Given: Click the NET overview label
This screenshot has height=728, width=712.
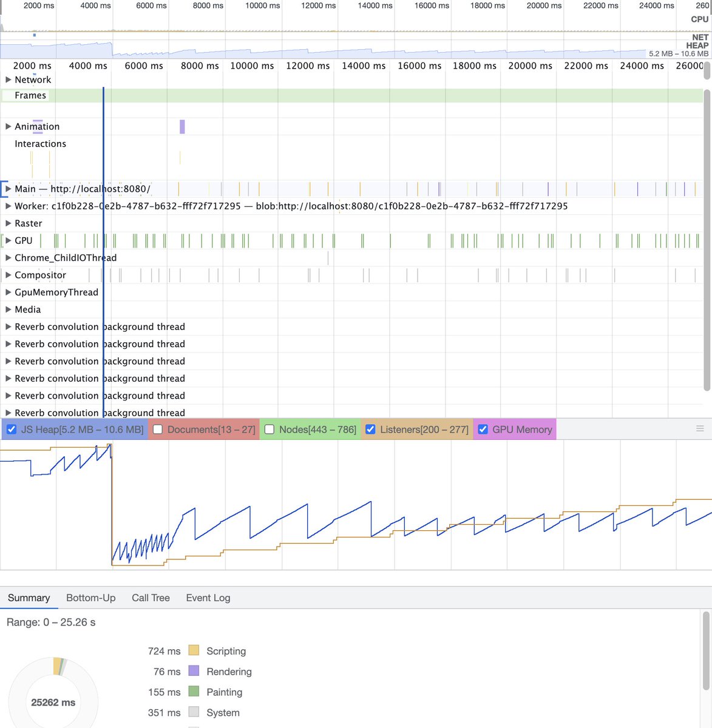Looking at the screenshot, I should click(700, 37).
